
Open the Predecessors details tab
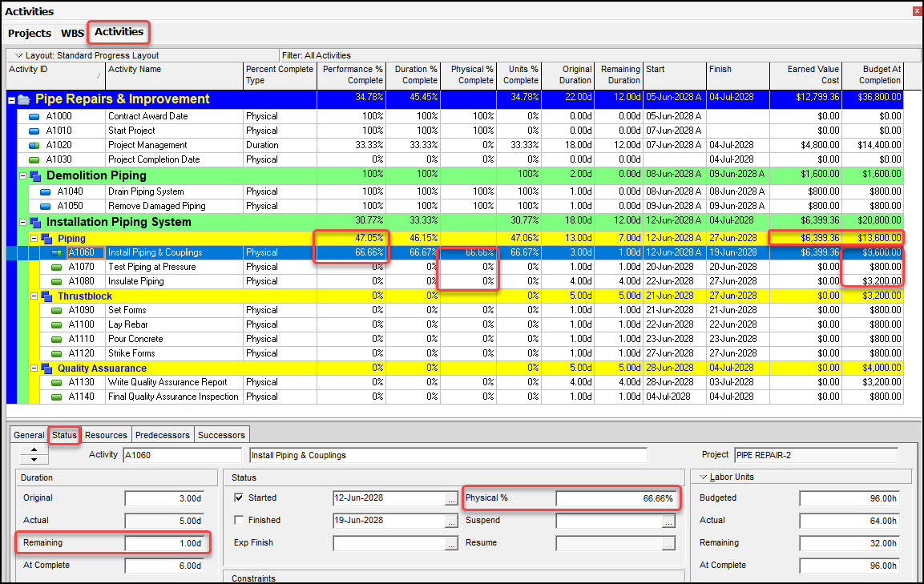pyautogui.click(x=163, y=436)
